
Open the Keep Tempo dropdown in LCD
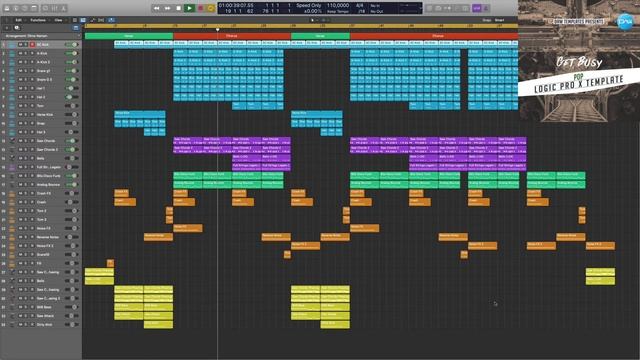click(x=338, y=11)
